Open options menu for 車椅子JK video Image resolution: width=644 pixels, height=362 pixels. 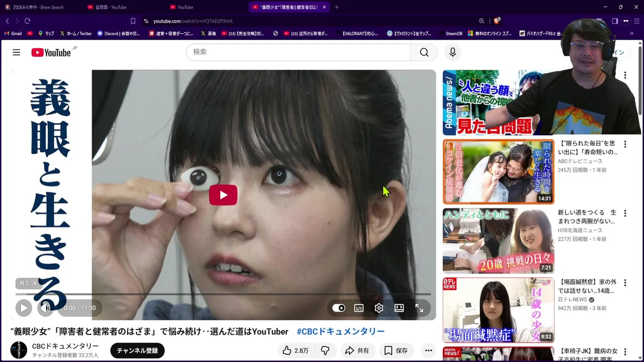coord(625,352)
